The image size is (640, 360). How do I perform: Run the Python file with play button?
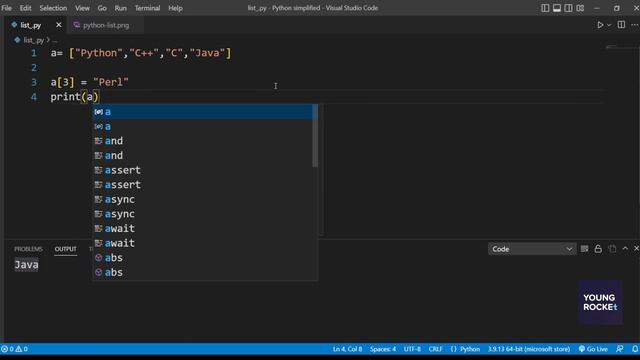click(600, 25)
